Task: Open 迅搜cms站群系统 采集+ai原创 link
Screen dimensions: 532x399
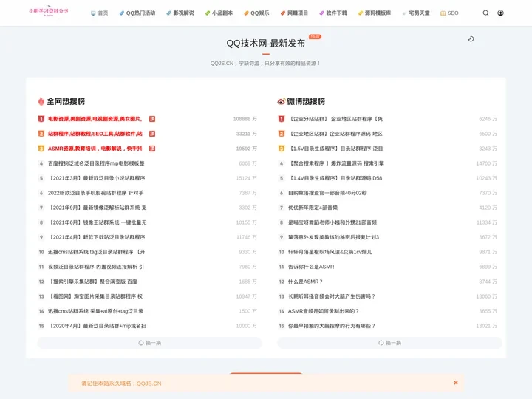Action: pyautogui.click(x=95, y=311)
